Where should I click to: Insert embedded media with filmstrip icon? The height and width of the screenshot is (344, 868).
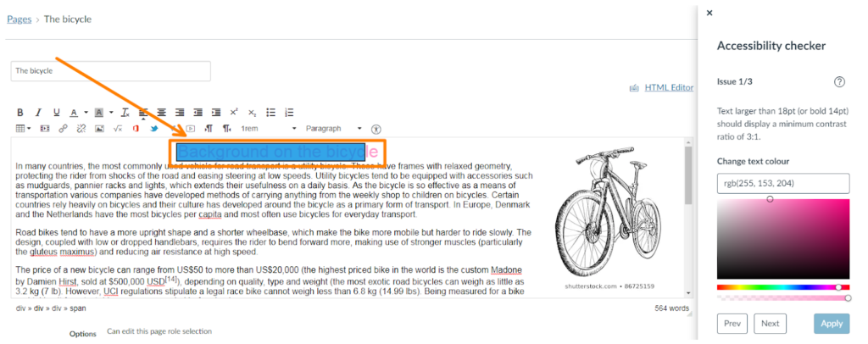(45, 128)
